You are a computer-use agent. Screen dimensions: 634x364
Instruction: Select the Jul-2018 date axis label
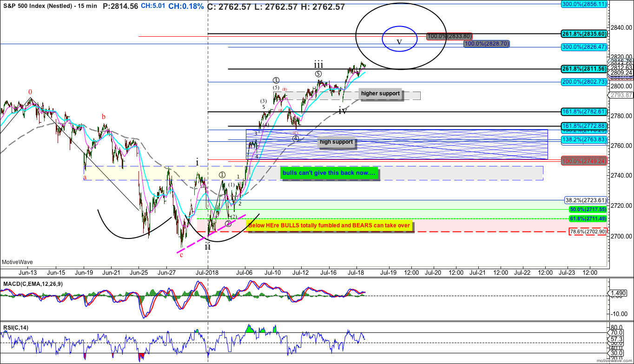coord(207,272)
